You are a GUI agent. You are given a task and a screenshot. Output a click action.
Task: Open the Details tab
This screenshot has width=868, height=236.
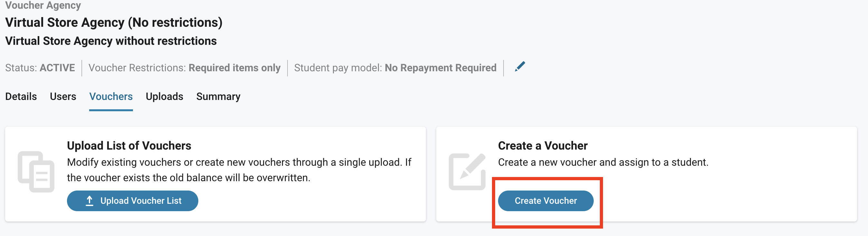pos(21,97)
